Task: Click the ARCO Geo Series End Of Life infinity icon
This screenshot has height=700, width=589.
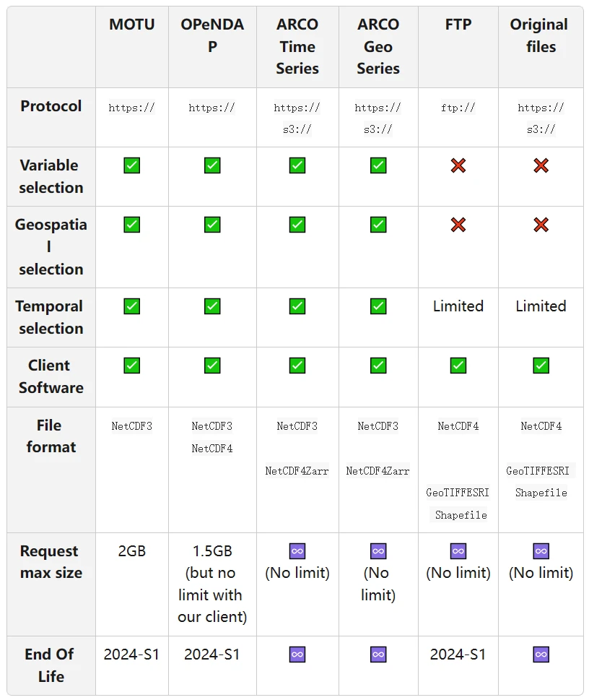Action: (378, 654)
